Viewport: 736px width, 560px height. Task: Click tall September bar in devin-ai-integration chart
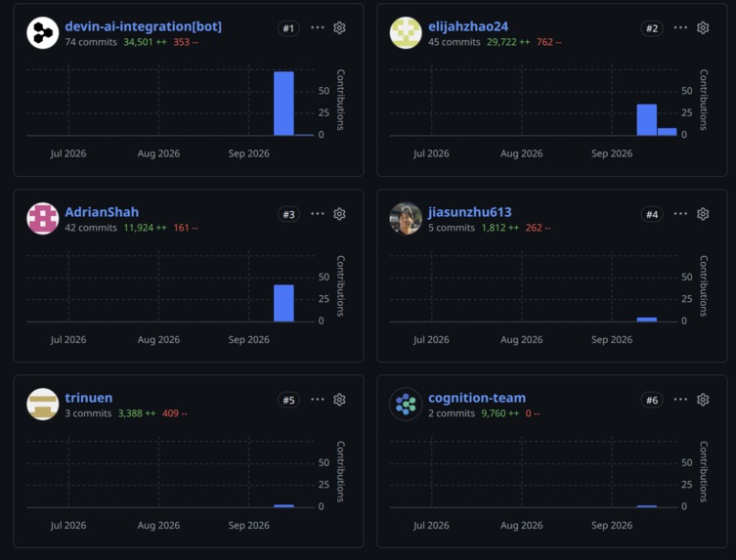click(284, 104)
